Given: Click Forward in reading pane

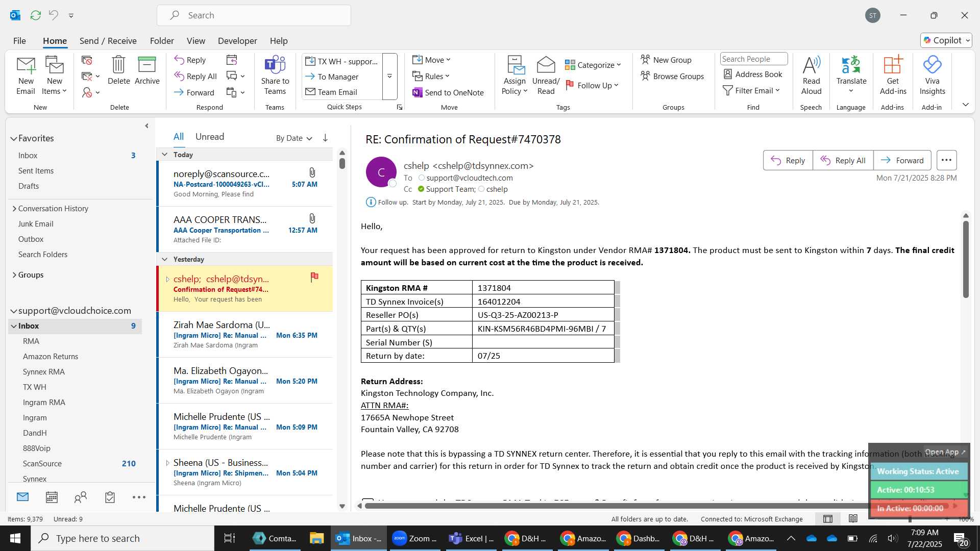Looking at the screenshot, I should 902,160.
